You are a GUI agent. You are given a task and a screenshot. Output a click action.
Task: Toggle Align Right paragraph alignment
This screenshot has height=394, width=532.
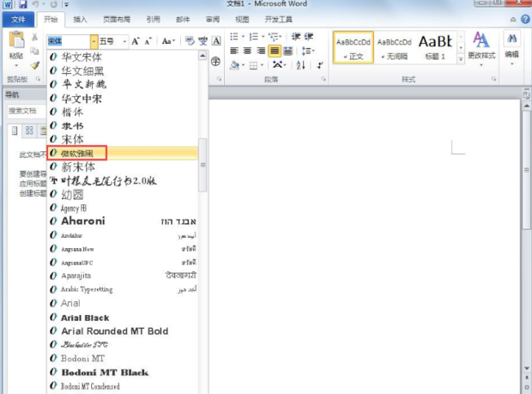[261, 51]
